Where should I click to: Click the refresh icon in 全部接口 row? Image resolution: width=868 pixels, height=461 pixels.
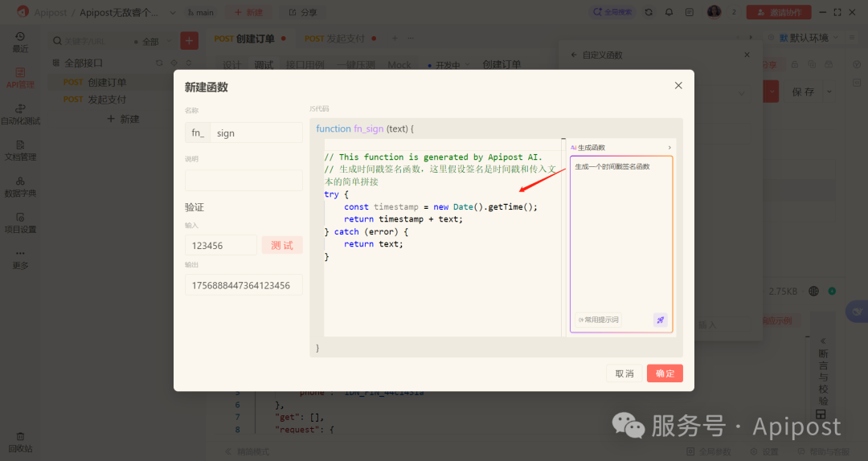pos(159,63)
